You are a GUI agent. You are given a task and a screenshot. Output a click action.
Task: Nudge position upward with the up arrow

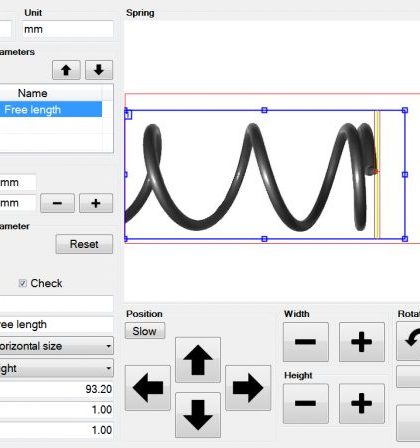(198, 360)
